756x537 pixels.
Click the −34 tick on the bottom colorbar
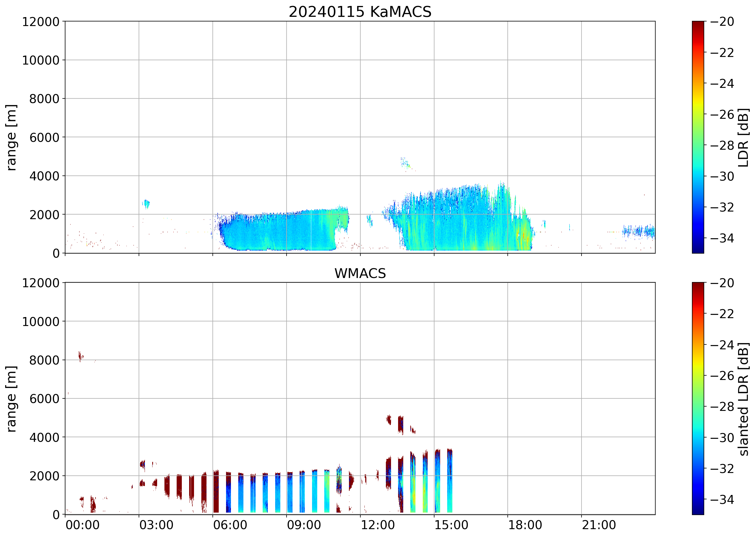tap(722, 499)
